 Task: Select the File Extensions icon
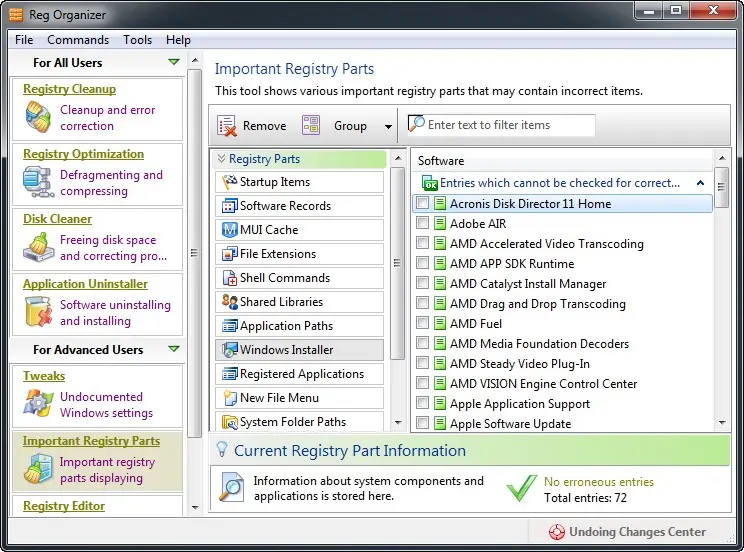(230, 254)
